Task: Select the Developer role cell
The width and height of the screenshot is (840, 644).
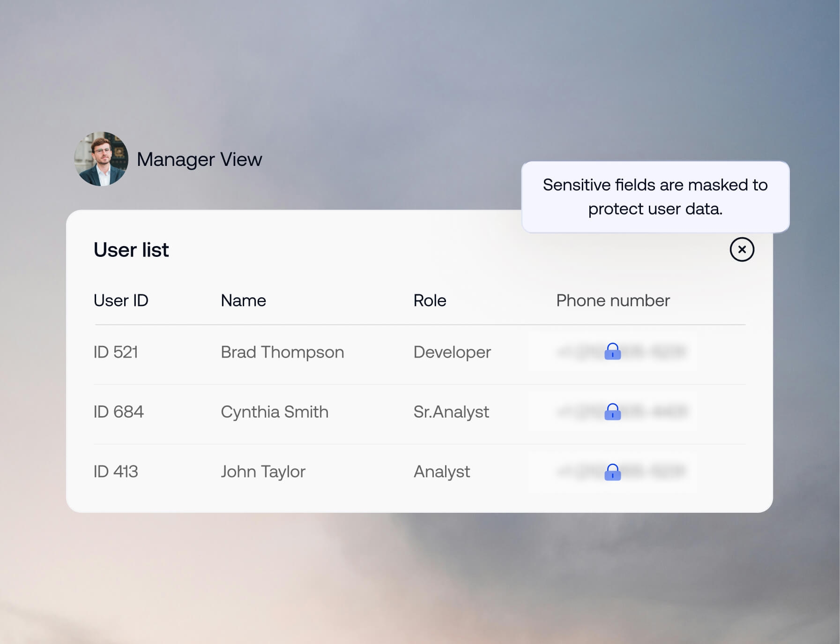Action: pyautogui.click(x=452, y=352)
